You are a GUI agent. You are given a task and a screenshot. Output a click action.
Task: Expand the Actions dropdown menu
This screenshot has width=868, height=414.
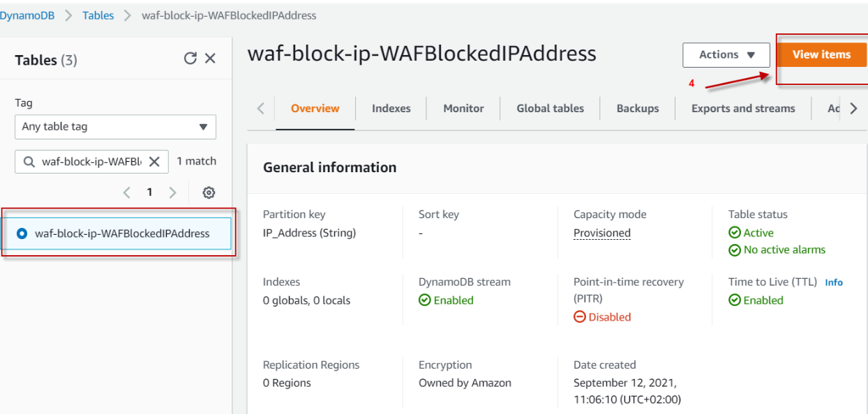(726, 55)
